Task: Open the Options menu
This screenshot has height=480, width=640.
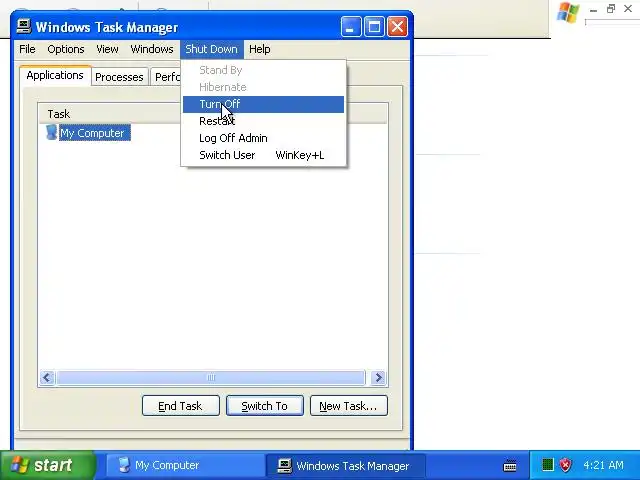Action: point(66,49)
